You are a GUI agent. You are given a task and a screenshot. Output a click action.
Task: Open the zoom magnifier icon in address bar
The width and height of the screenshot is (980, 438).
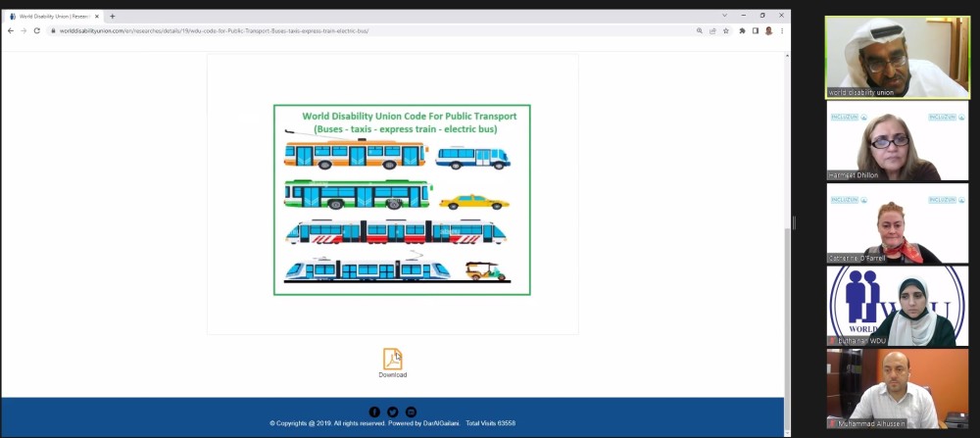click(700, 30)
